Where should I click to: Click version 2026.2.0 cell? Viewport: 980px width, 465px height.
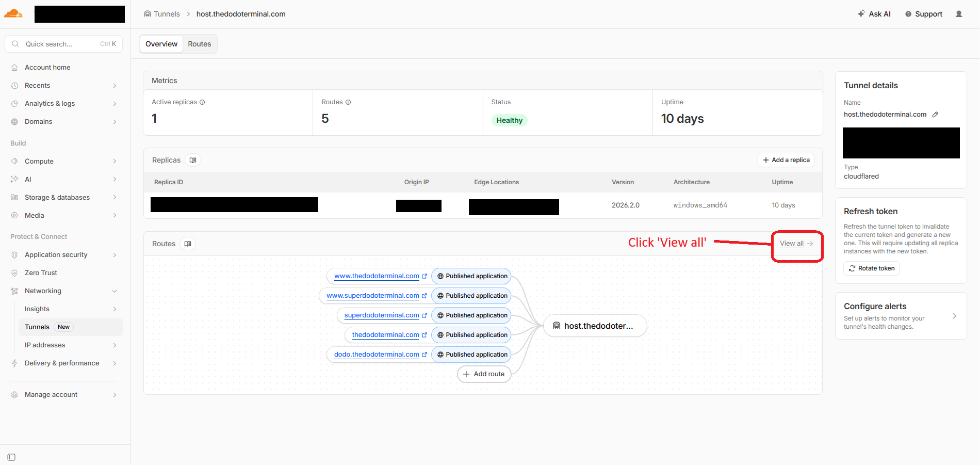[x=625, y=205]
